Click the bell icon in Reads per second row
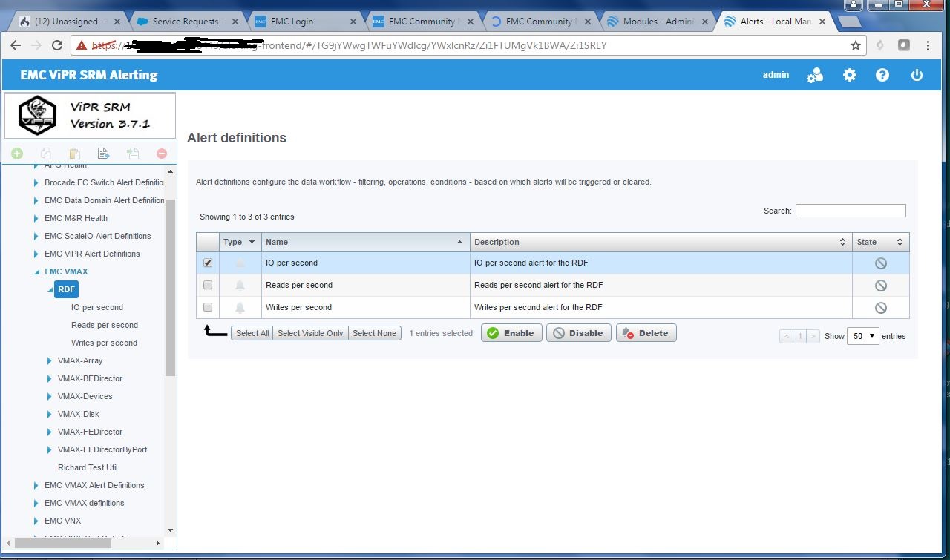950x560 pixels. coord(240,286)
